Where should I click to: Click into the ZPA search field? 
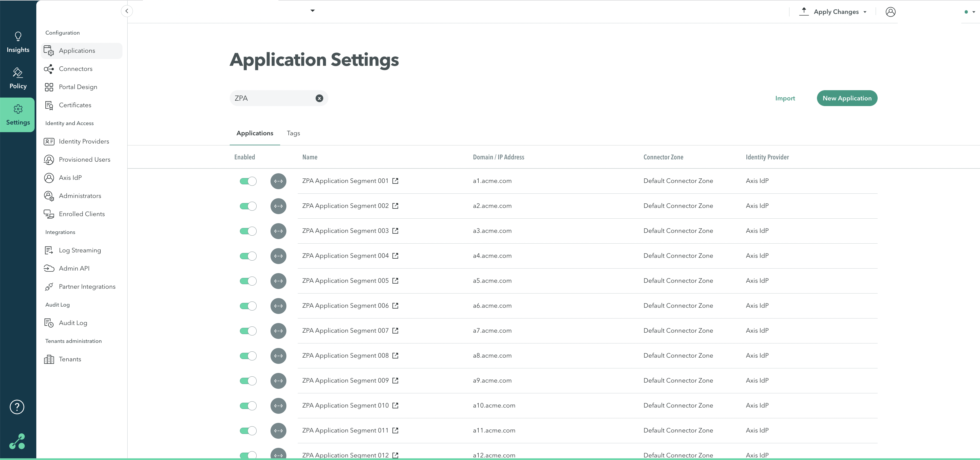(272, 98)
